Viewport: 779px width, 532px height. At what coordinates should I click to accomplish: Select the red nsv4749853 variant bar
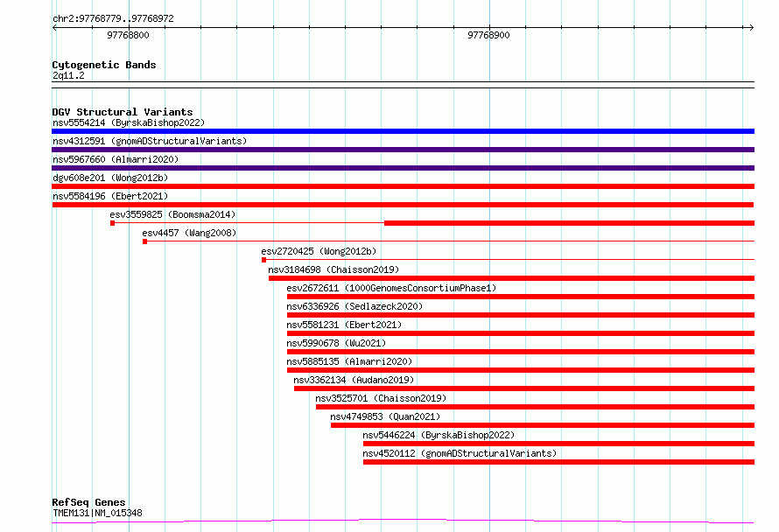(x=543, y=425)
